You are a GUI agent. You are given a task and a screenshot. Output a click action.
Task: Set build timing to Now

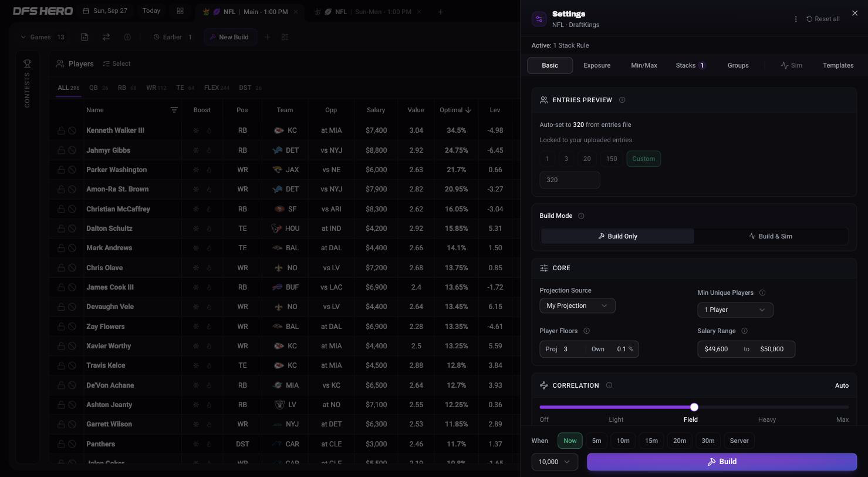point(570,441)
